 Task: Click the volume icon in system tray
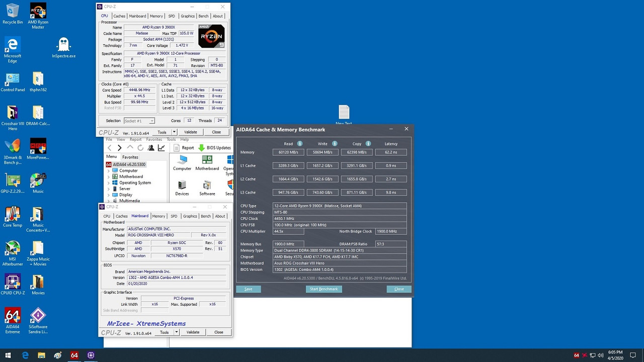tap(601, 355)
